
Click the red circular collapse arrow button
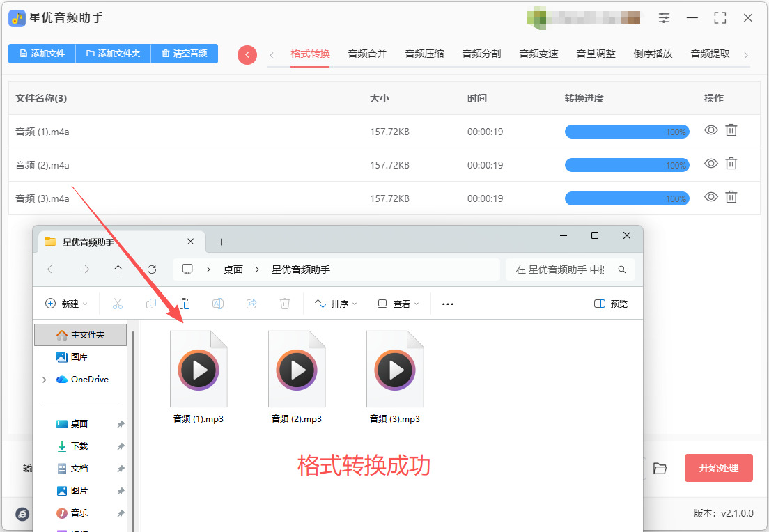click(247, 54)
